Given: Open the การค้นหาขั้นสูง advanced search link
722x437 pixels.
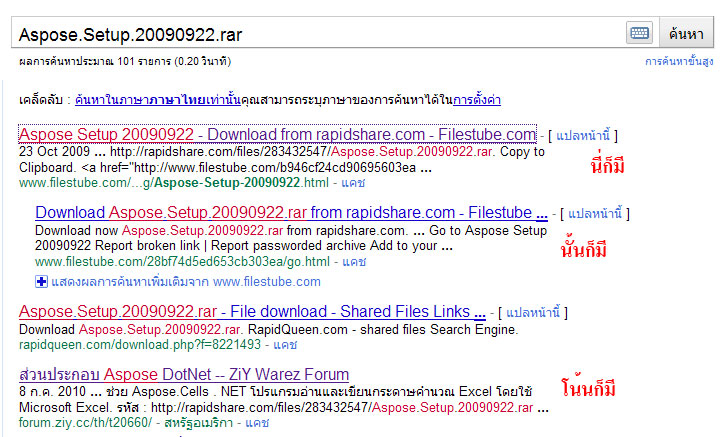Looking at the screenshot, I should tap(679, 61).
